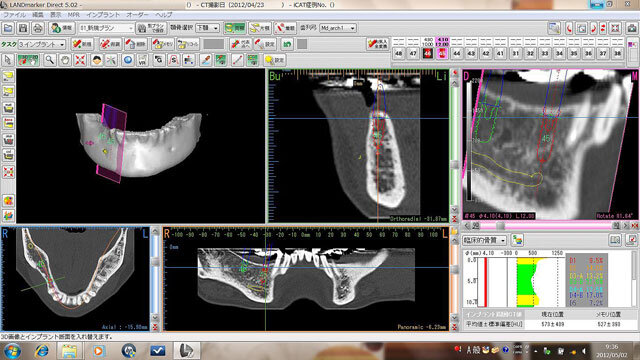Toggle tooth number 44 button
Viewport: 640px width, 360px height.
(x=457, y=53)
